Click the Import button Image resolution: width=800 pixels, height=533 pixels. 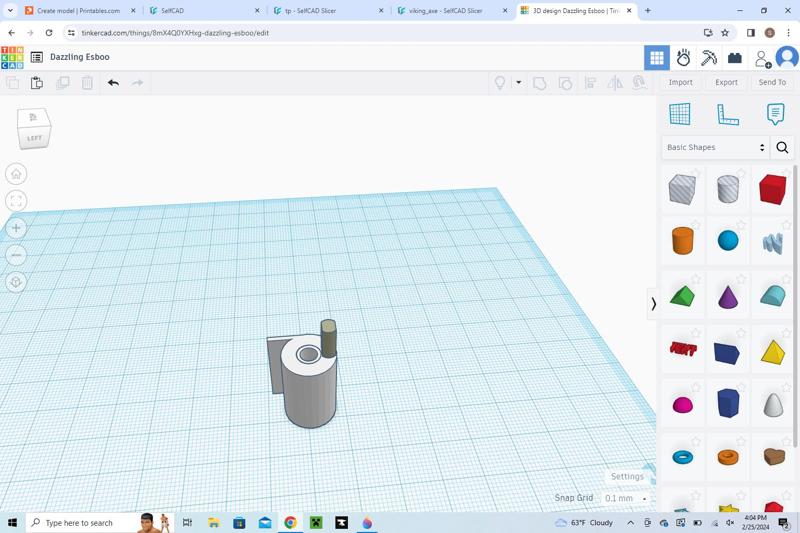coord(680,82)
